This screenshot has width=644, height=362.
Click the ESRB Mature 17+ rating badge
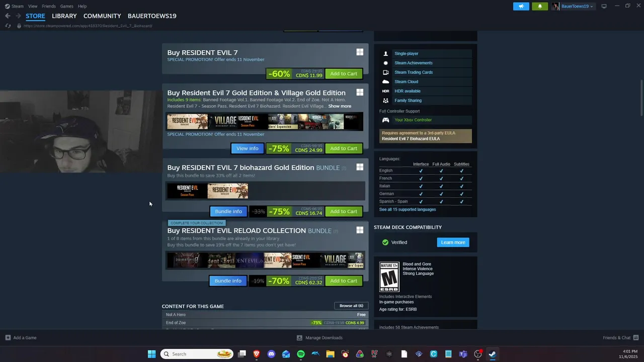coord(389,277)
